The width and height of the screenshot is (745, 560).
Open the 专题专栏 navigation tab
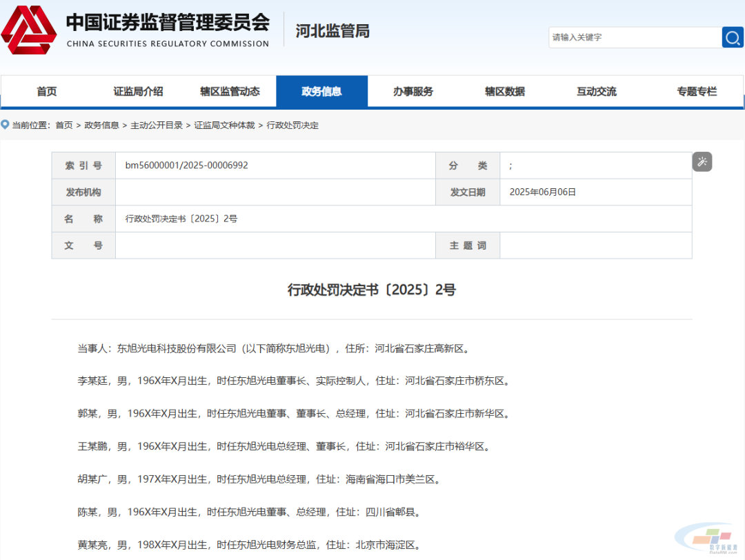pyautogui.click(x=697, y=92)
